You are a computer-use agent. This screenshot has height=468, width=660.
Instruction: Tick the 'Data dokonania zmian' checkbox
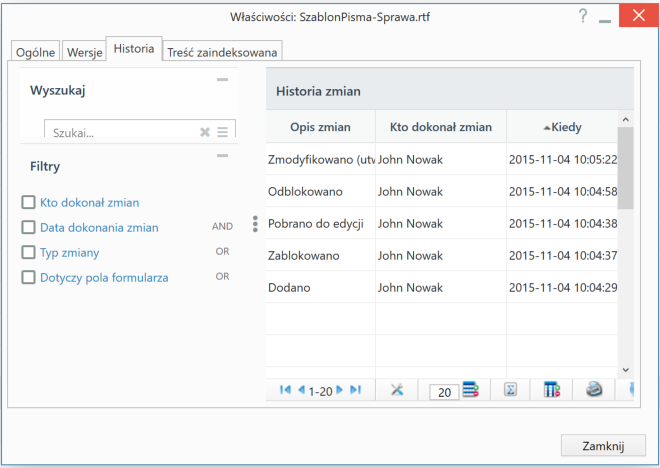point(28,227)
